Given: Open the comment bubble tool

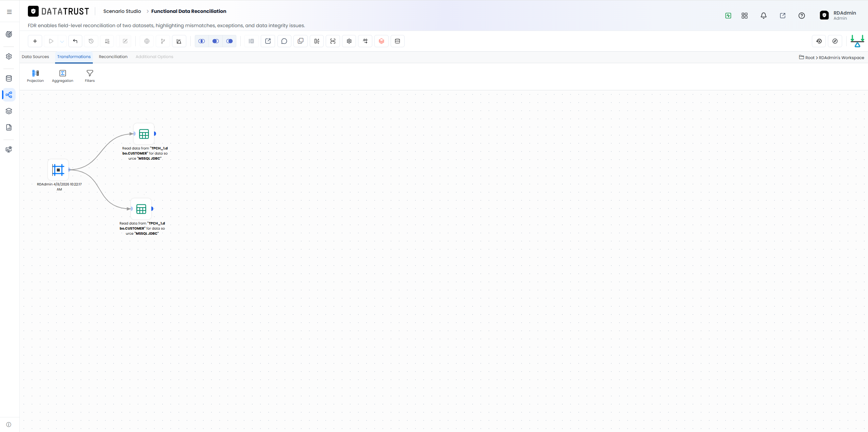Looking at the screenshot, I should (x=284, y=41).
